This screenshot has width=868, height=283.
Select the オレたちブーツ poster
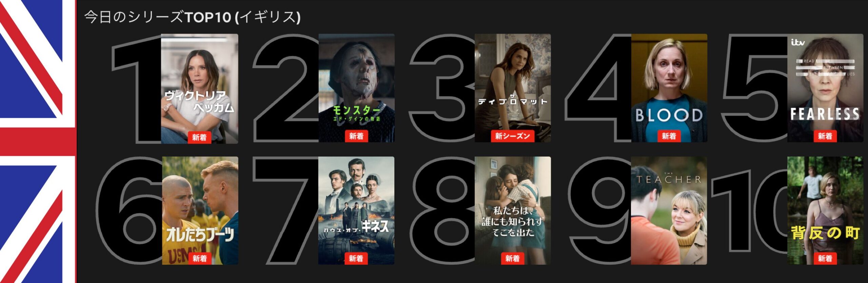pyautogui.click(x=200, y=210)
